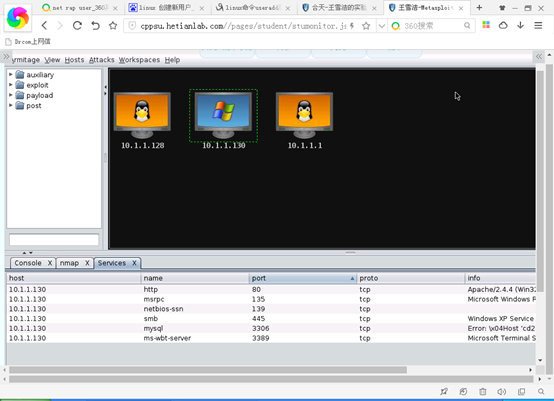Expand the left sidebar chevrons
This screenshot has width=554, height=401.
[x=6, y=57]
